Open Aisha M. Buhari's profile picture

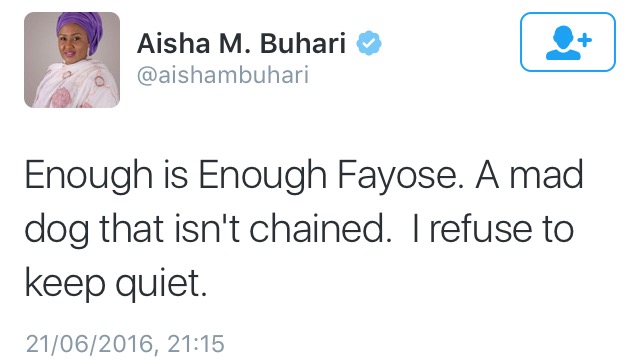point(72,60)
